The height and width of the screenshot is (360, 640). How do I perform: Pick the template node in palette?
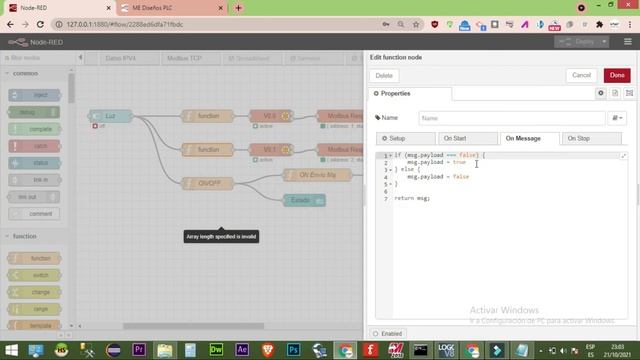pyautogui.click(x=34, y=326)
